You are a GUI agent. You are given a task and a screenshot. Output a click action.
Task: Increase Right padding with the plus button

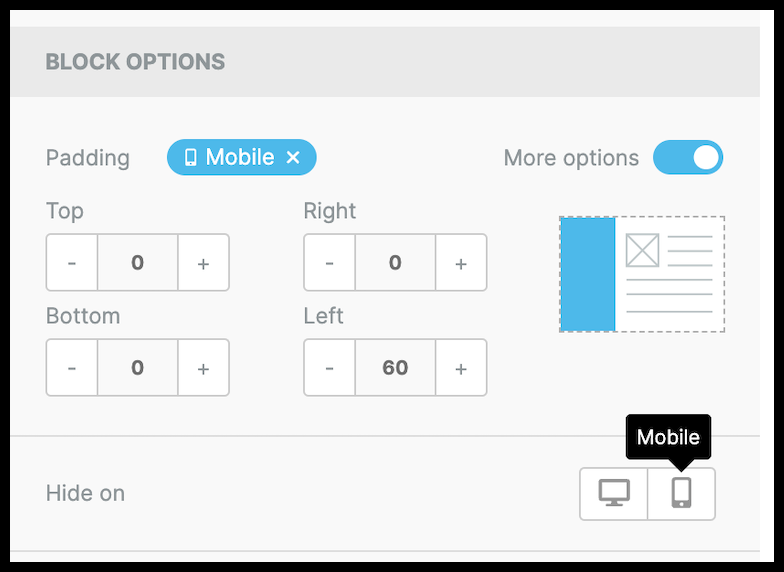tap(461, 263)
